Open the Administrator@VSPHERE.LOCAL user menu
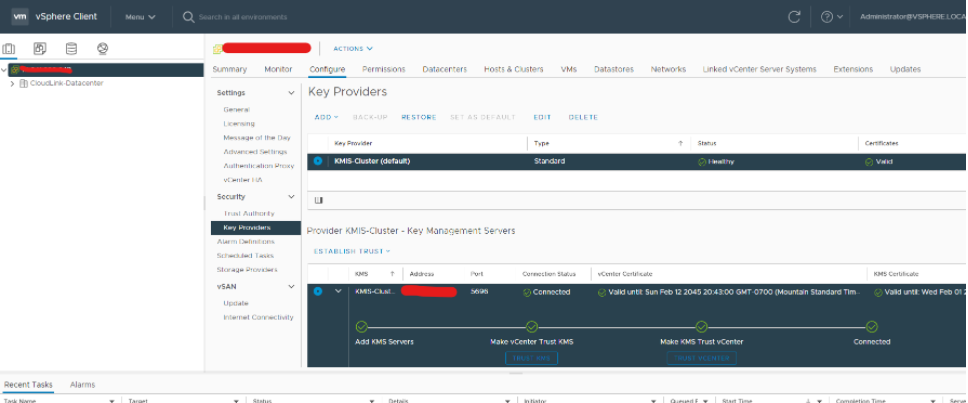Viewport: 968px width, 403px height. (x=914, y=17)
